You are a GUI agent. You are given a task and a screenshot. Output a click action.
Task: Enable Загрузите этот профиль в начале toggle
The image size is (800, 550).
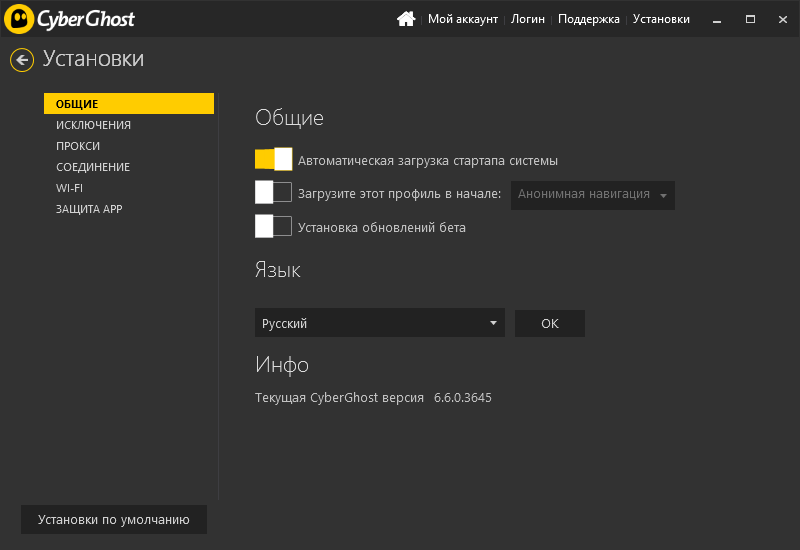(273, 192)
